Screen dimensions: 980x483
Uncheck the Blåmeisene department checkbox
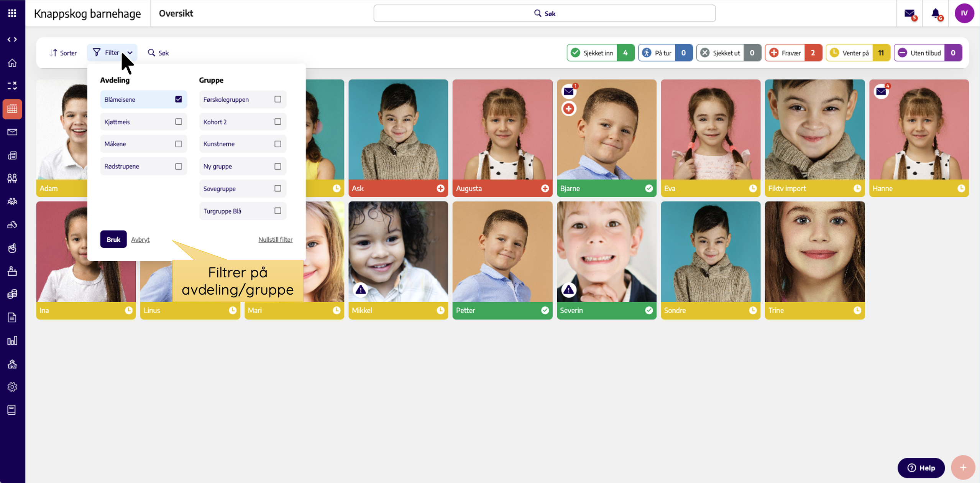179,99
